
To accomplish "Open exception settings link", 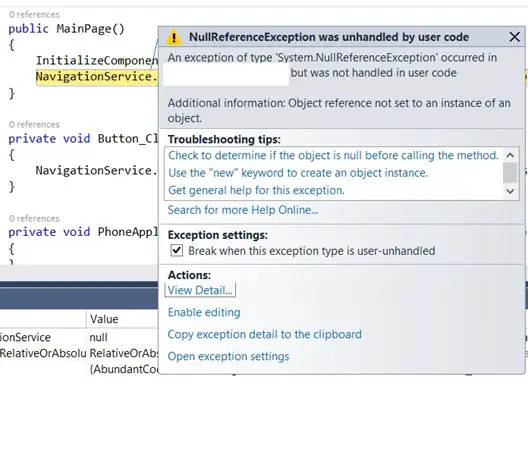I will [x=228, y=356].
